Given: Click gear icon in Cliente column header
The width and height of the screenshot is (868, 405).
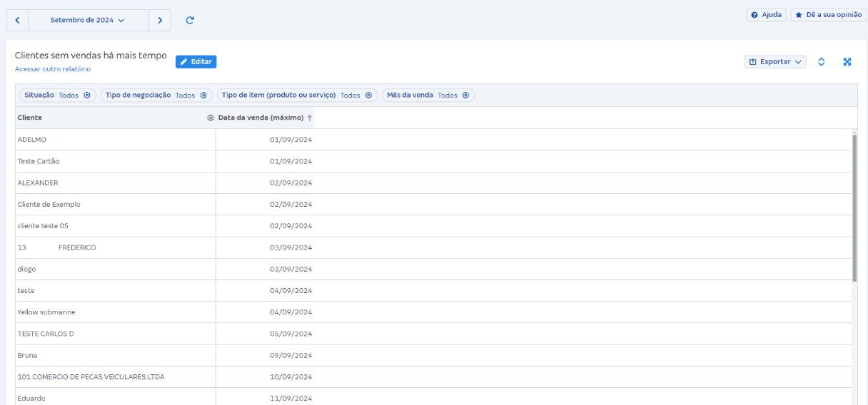Looking at the screenshot, I should coord(210,118).
